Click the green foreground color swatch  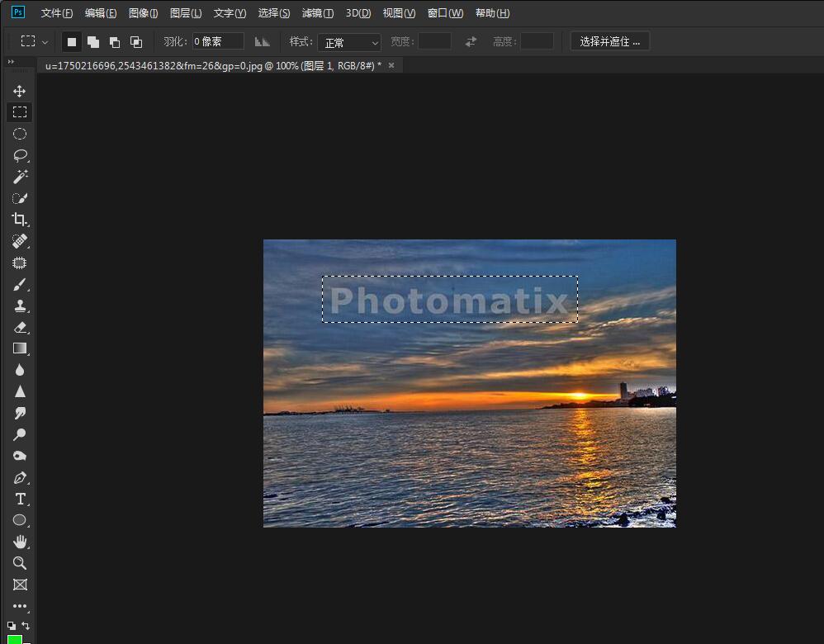14,639
